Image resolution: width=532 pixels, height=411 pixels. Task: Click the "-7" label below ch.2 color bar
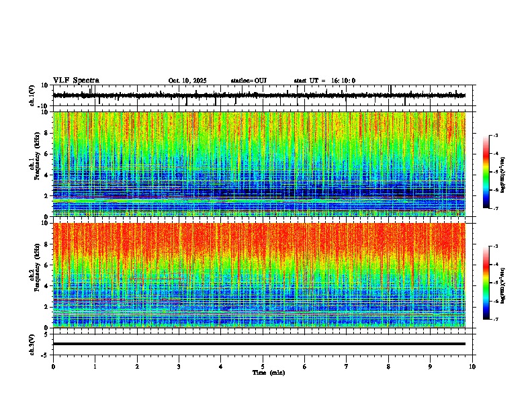495,319
